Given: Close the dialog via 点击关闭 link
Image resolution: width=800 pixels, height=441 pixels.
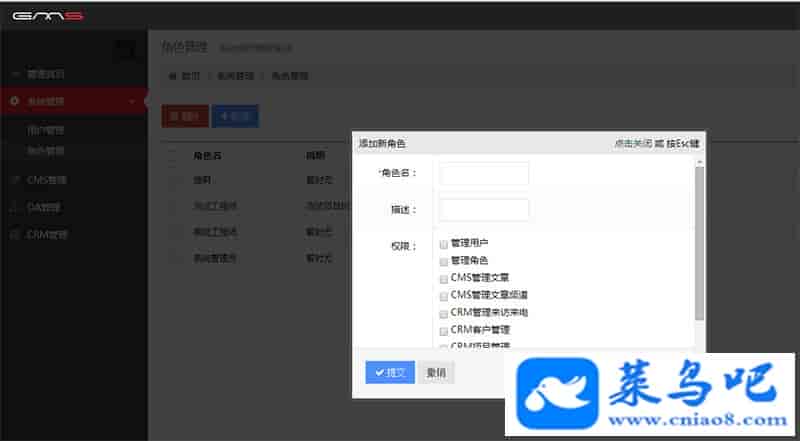Looking at the screenshot, I should (632, 144).
